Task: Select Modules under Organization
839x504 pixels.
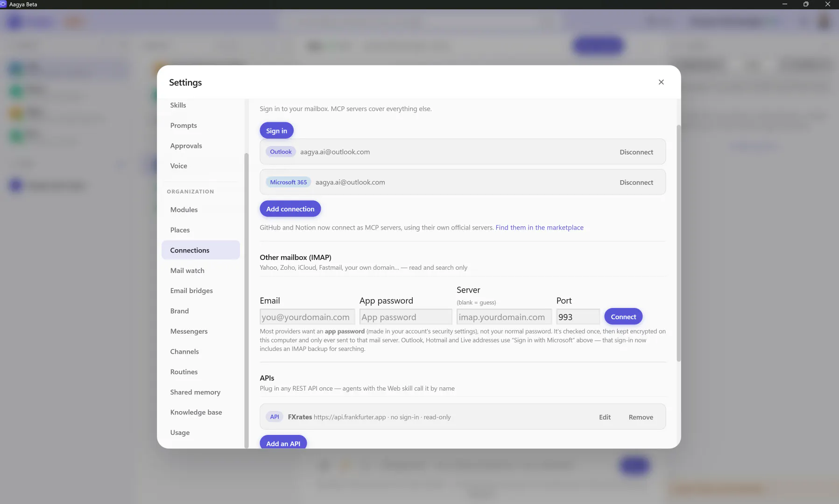Action: (201, 210)
